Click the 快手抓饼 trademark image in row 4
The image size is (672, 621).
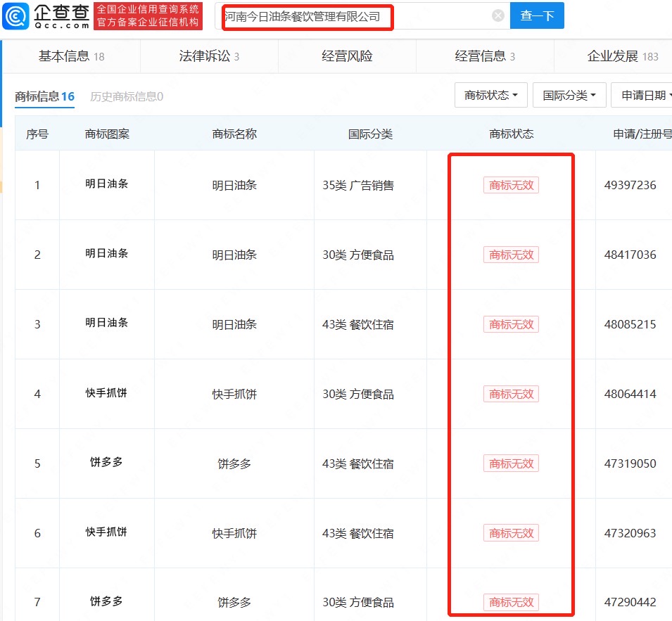coord(106,392)
